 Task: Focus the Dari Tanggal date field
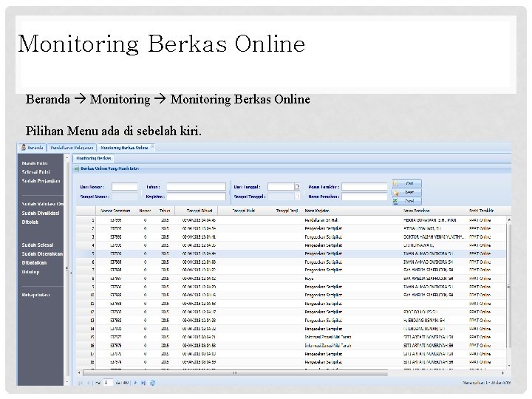[x=281, y=187]
